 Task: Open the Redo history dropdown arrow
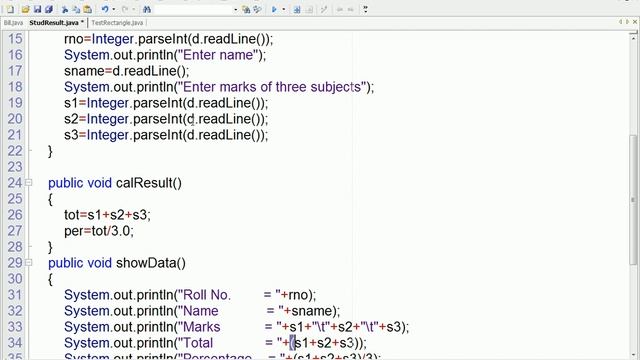[133, 9]
